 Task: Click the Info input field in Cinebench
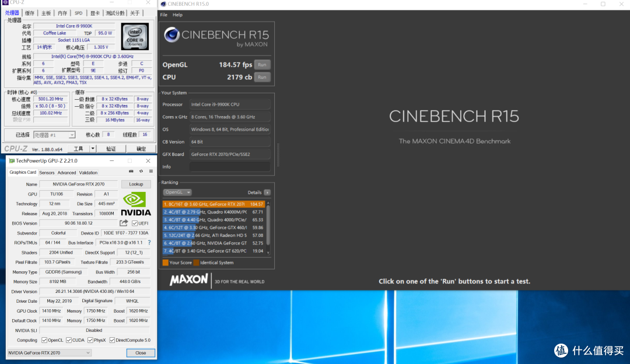coord(230,167)
